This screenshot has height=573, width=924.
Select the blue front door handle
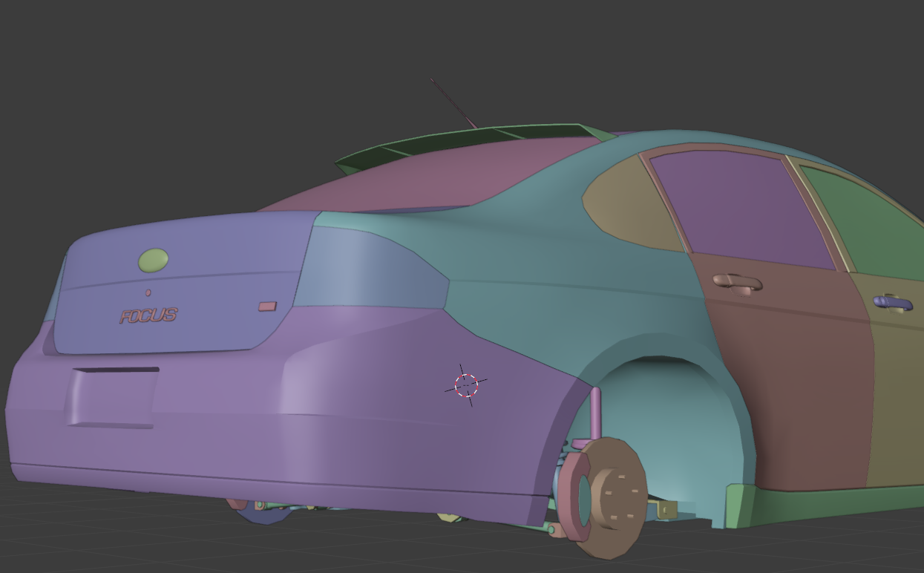pyautogui.click(x=893, y=302)
